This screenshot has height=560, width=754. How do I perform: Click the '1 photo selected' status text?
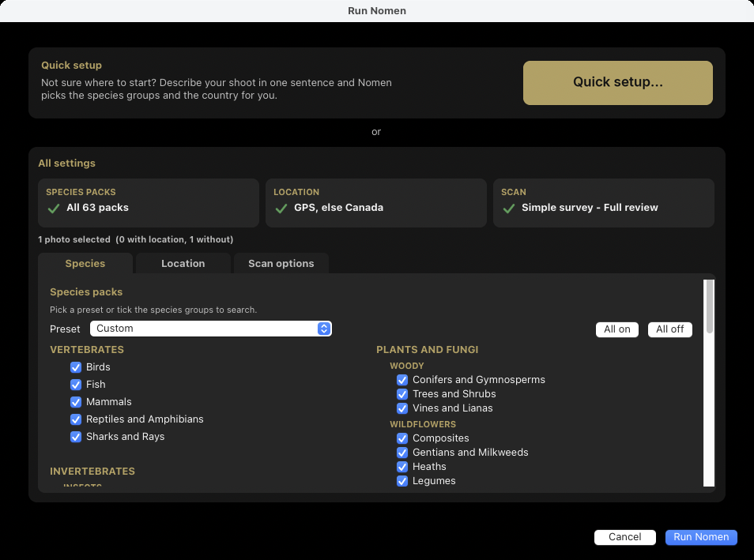pos(136,239)
